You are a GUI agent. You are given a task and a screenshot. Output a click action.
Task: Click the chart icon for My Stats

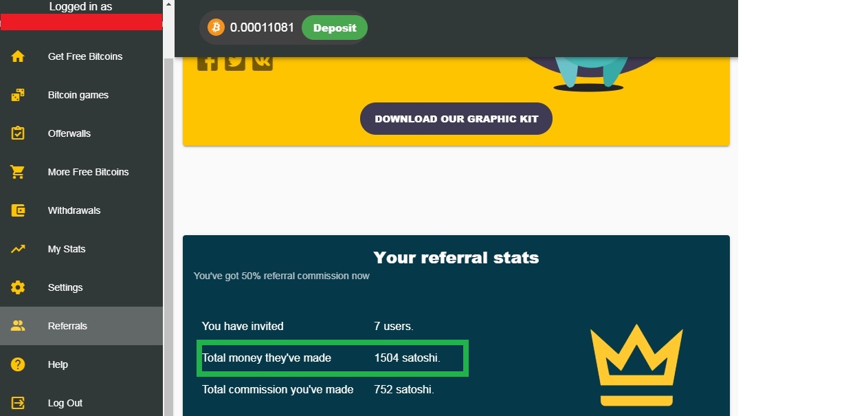(18, 249)
